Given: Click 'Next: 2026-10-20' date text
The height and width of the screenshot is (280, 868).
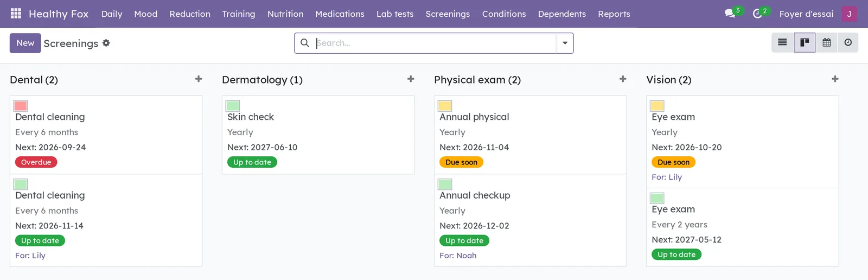Looking at the screenshot, I should pyautogui.click(x=686, y=147).
